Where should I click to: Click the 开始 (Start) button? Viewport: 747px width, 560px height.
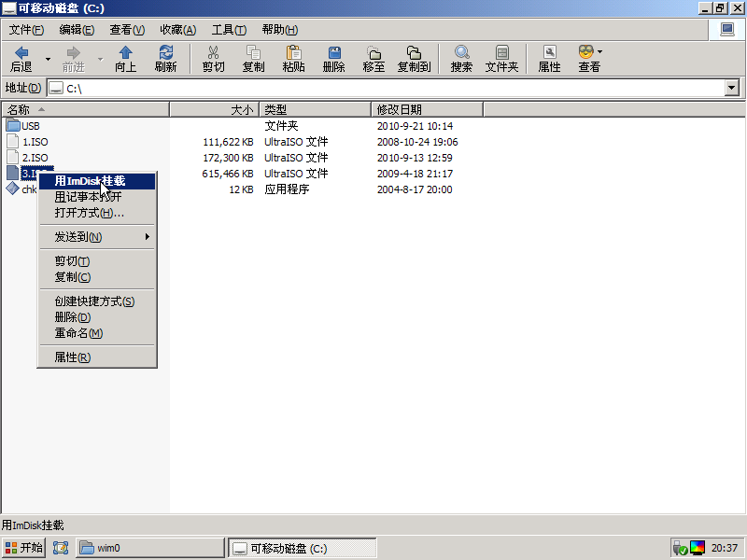click(23, 548)
